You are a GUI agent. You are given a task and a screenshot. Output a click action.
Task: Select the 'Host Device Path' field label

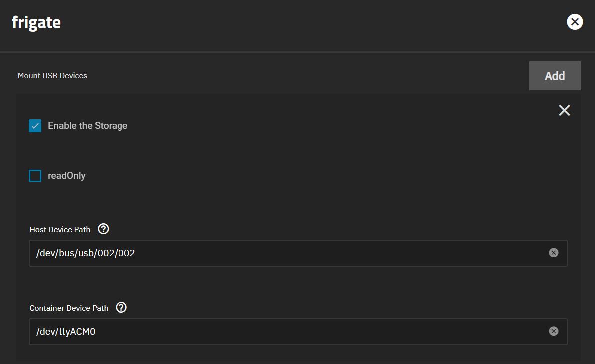pos(60,230)
